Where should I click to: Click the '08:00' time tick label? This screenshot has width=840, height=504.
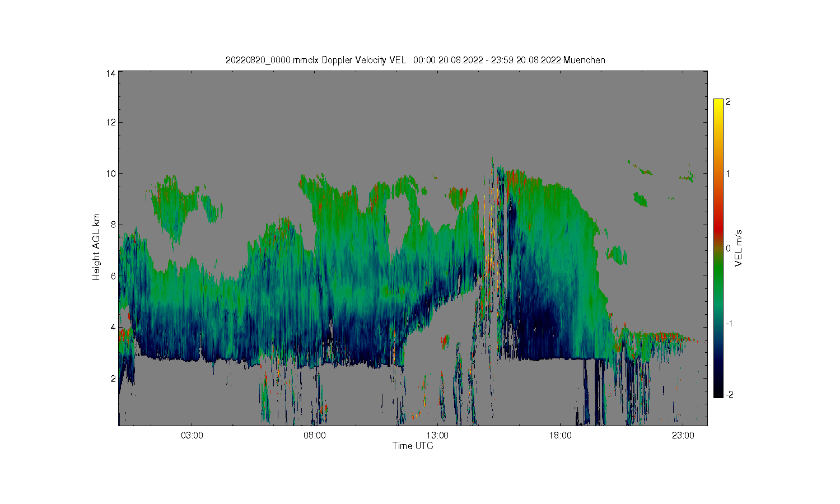pos(315,436)
